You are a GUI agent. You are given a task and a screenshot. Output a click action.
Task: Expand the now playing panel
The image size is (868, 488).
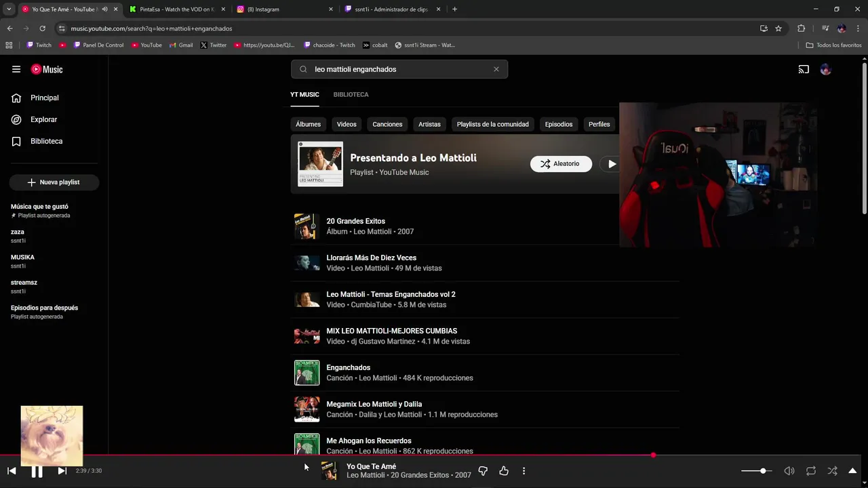pos(853,471)
